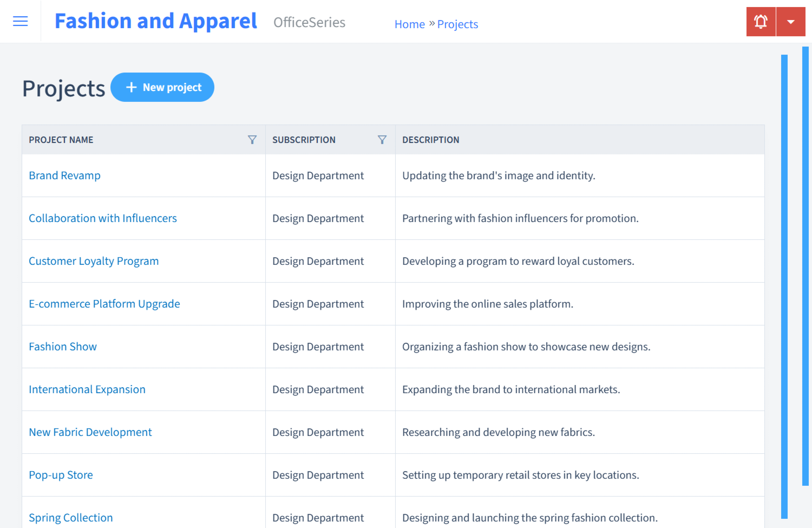This screenshot has width=812, height=528.
Task: Navigate to Home via breadcrumb
Action: [x=410, y=24]
